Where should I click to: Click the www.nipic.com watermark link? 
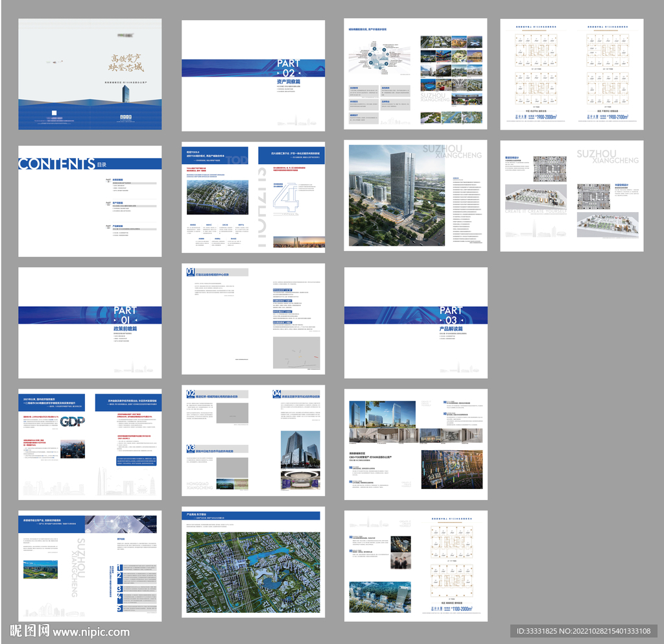point(91,632)
